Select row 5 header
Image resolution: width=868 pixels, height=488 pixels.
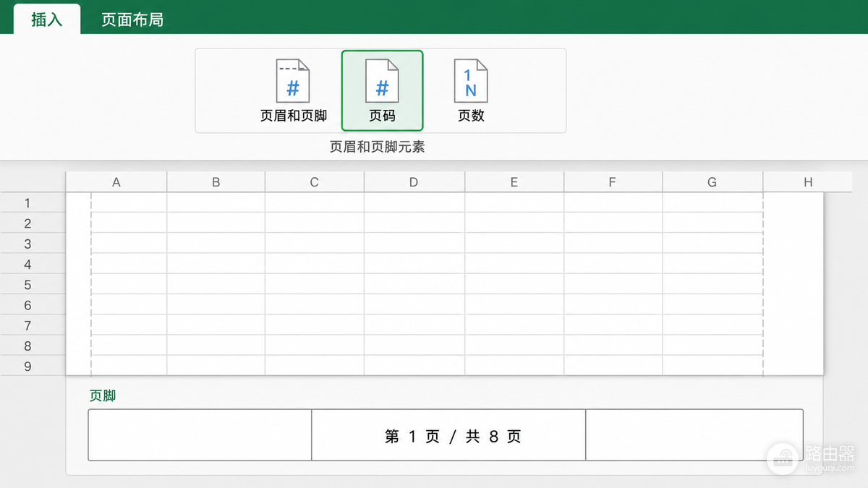click(x=33, y=285)
